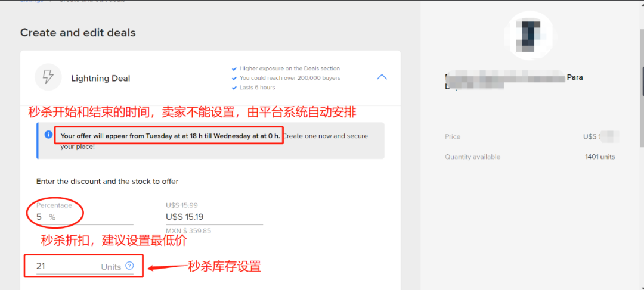Click the 'Lasts 6 hours' text
This screenshot has height=290, width=644.
coord(257,88)
